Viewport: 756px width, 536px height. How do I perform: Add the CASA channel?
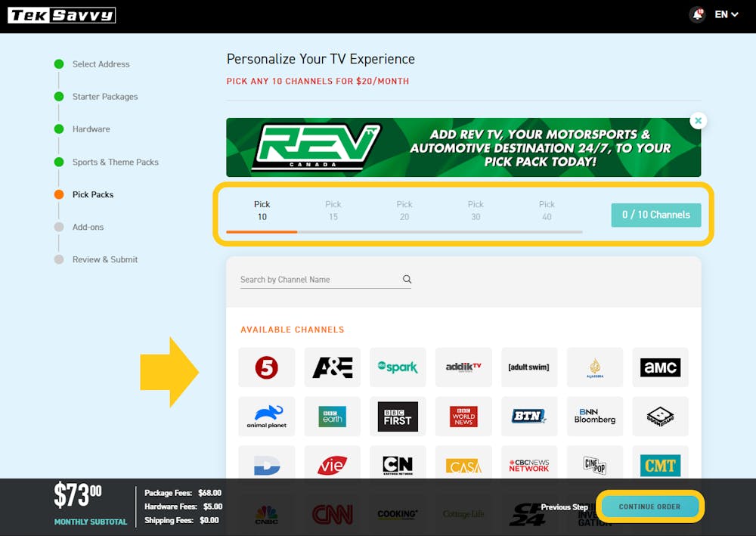(463, 463)
